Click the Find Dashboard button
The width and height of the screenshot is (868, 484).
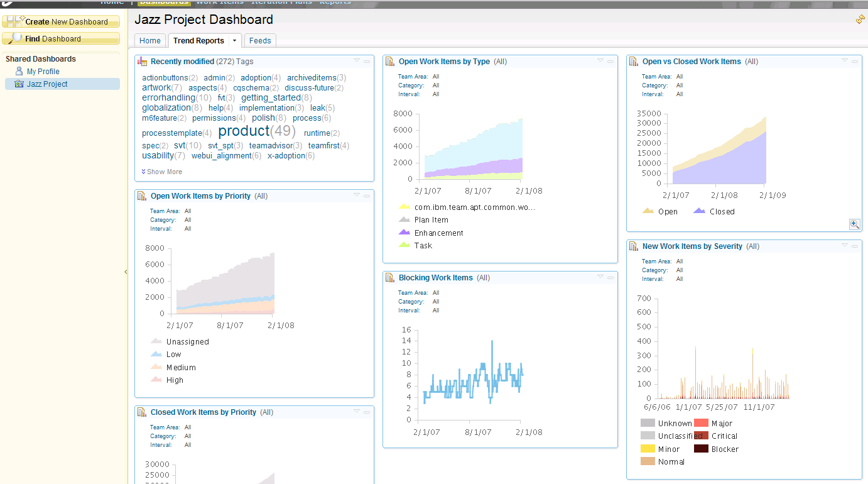61,38
